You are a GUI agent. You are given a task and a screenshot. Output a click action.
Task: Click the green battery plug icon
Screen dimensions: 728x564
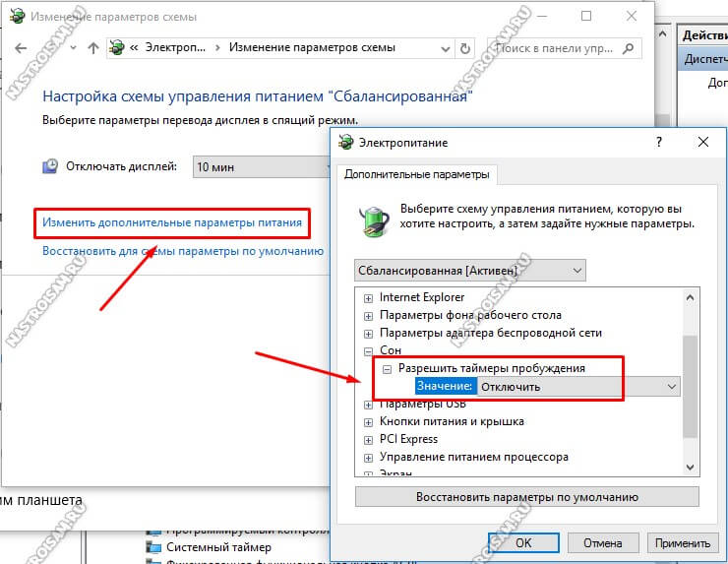pos(374,221)
